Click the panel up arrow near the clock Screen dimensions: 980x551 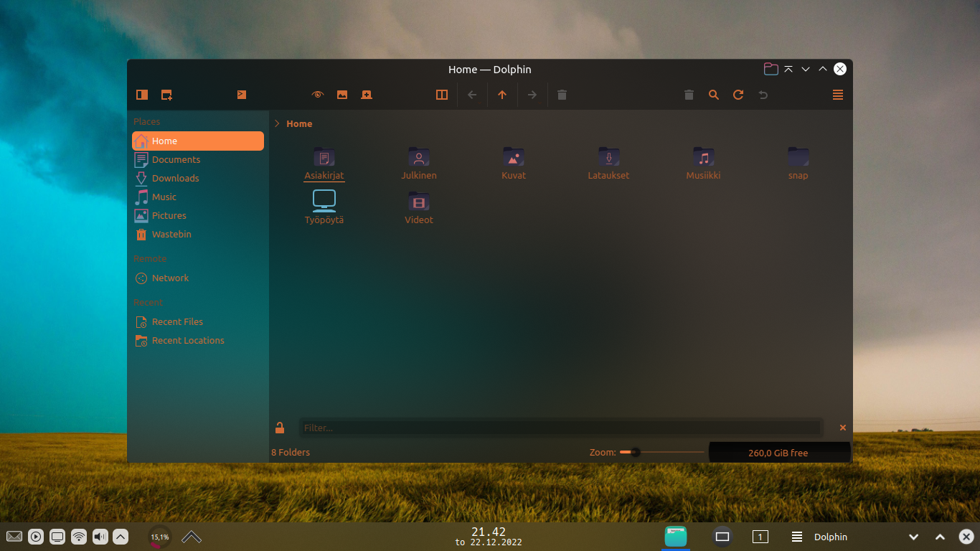[190, 536]
